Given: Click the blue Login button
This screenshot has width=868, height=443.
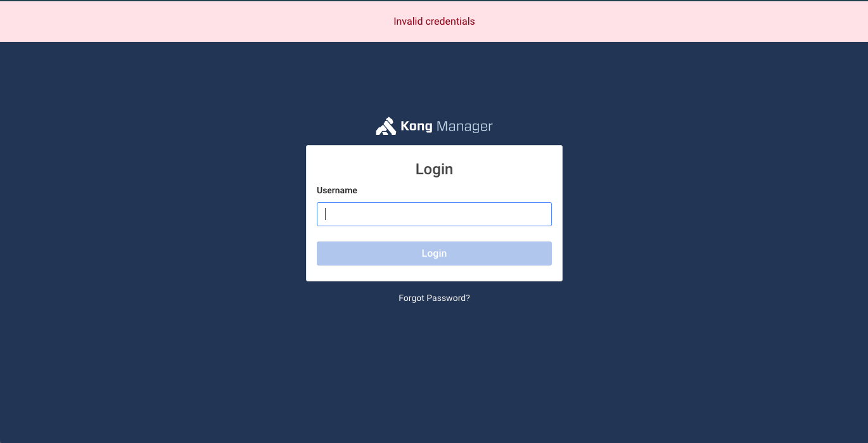Looking at the screenshot, I should (x=434, y=254).
